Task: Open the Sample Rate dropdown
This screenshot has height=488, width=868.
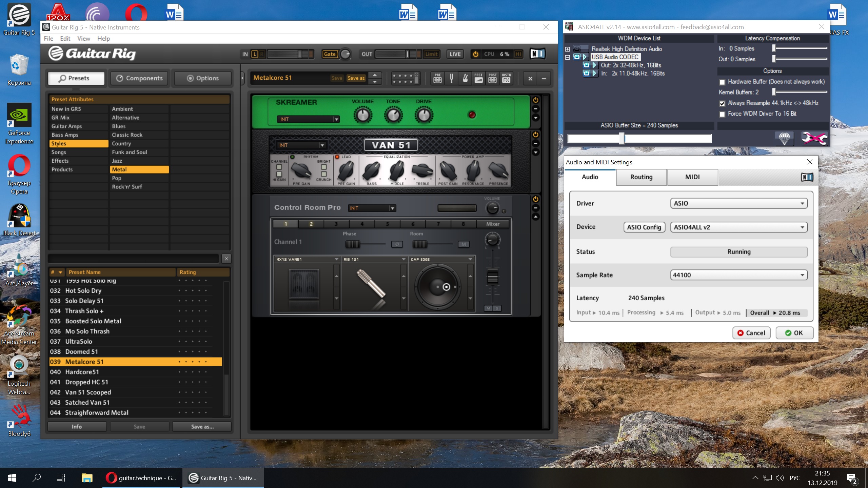Action: [738, 275]
